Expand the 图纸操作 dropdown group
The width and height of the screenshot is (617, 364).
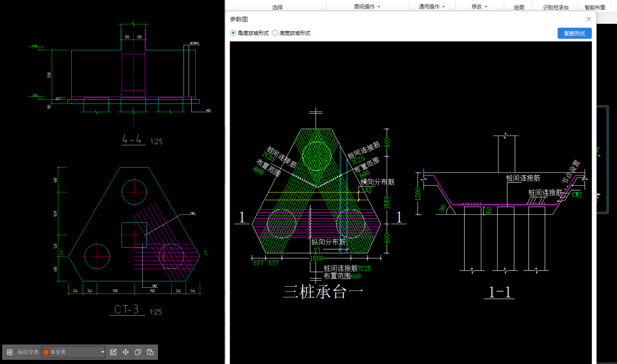(367, 7)
